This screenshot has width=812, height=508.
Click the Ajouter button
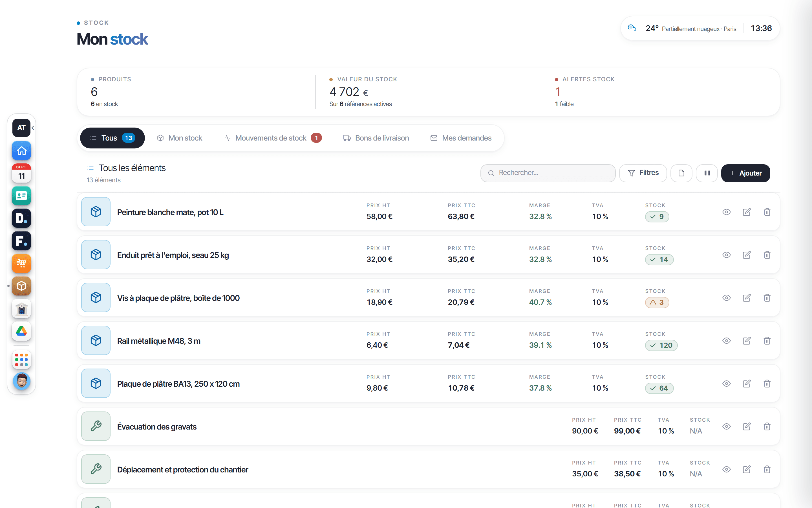coord(745,173)
